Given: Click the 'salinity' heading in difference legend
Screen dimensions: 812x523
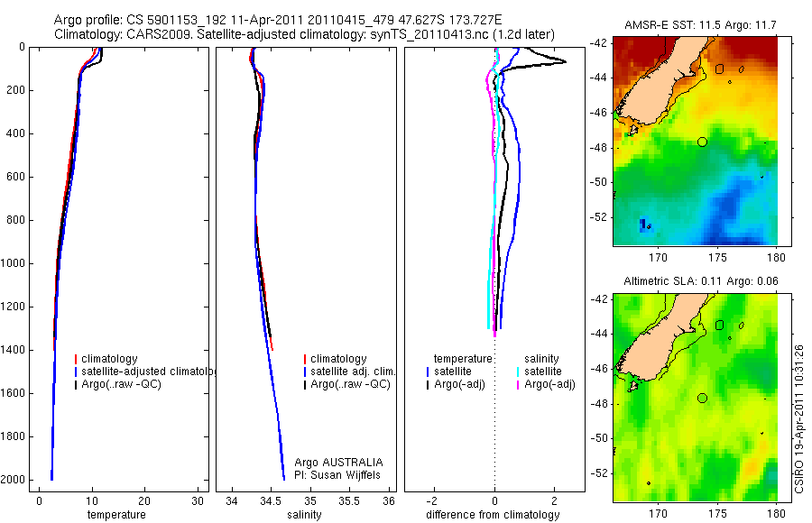Looking at the screenshot, I should tap(541, 359).
